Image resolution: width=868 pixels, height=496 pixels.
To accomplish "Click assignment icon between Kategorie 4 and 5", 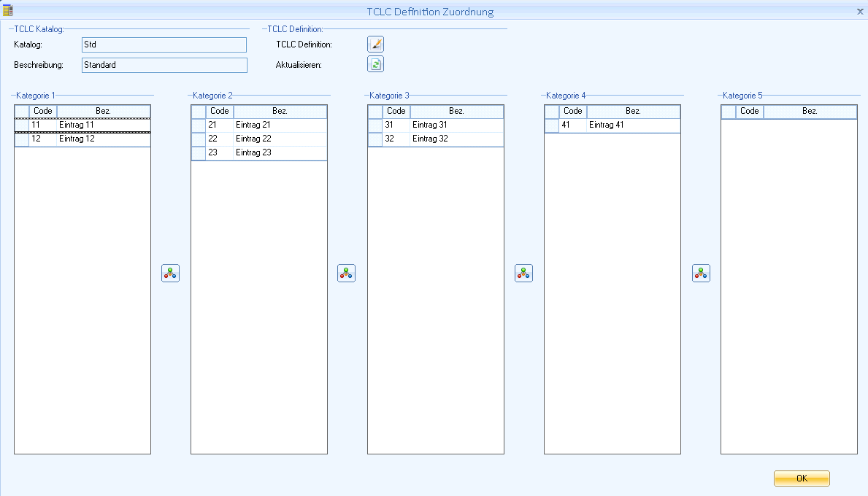I will coord(702,273).
